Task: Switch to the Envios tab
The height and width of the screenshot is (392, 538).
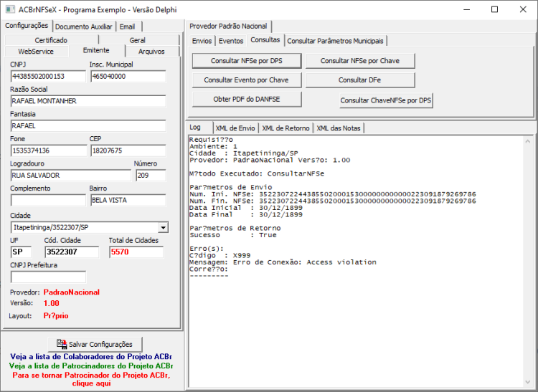Action: (202, 41)
